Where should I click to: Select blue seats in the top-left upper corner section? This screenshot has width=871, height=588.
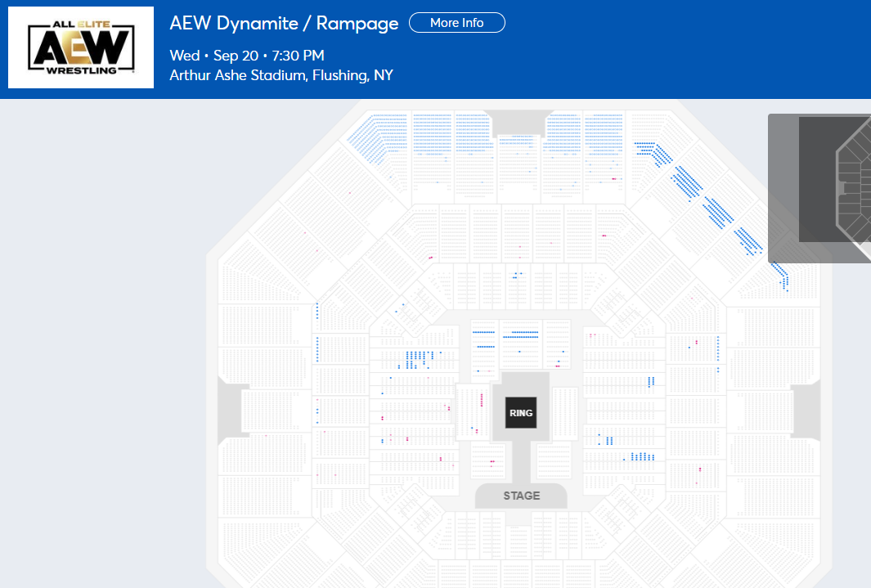point(378,136)
